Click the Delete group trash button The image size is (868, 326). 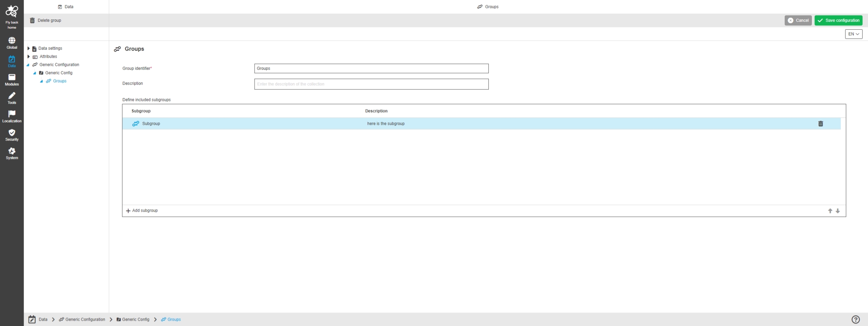tap(45, 20)
